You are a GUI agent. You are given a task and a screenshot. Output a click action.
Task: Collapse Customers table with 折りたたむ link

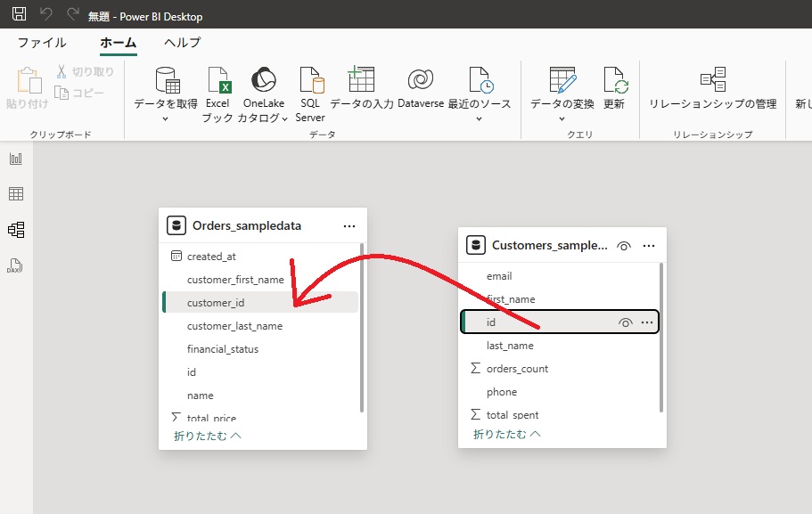click(506, 434)
